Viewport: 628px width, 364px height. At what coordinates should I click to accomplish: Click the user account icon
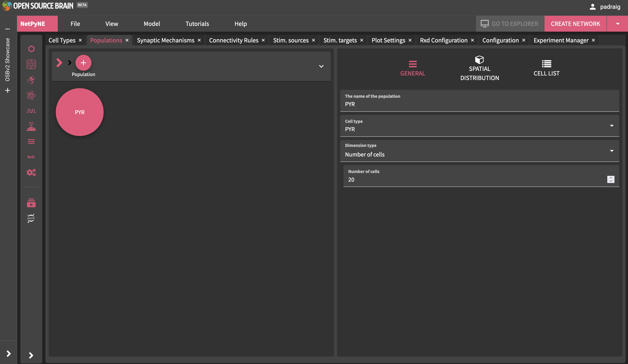(593, 7)
